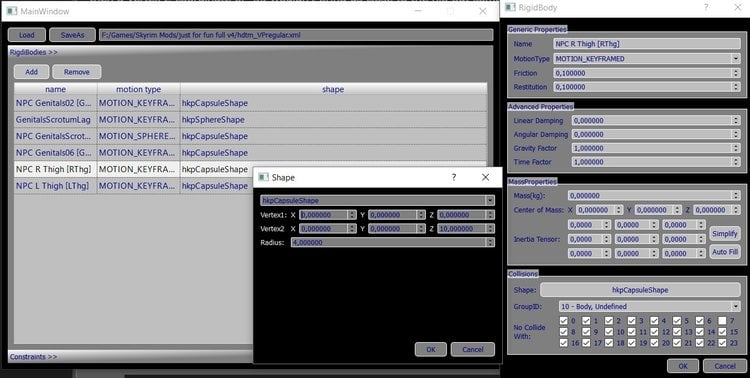750x378 pixels.
Task: Click the SaveAs button
Action: pos(72,35)
